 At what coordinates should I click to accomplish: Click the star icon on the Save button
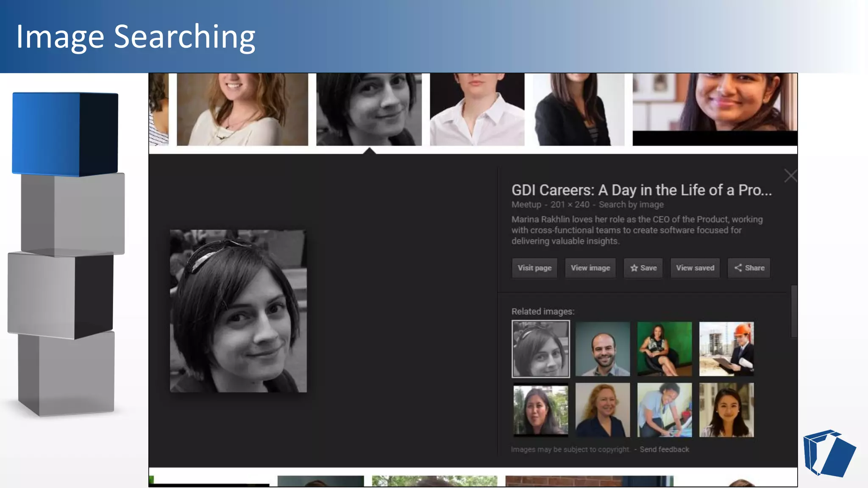coord(634,268)
